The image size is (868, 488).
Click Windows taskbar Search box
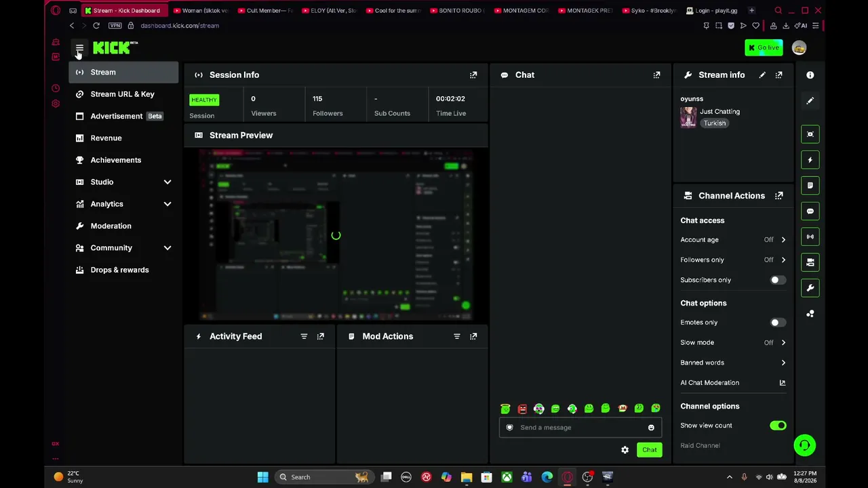pyautogui.click(x=324, y=477)
